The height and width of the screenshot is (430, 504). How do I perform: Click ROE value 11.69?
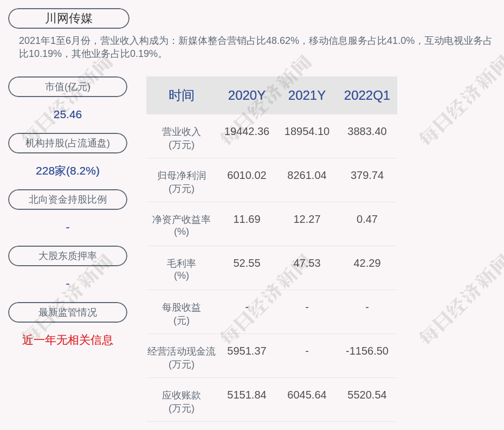247,220
